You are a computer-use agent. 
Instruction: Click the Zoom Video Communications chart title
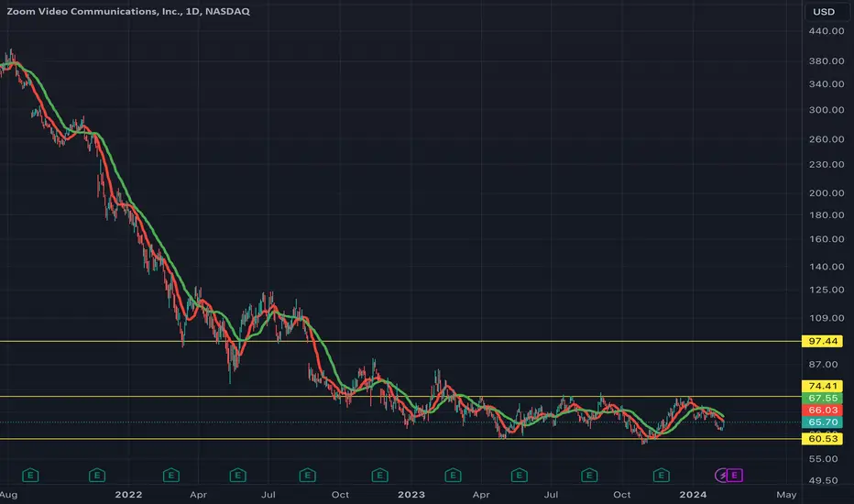point(128,11)
